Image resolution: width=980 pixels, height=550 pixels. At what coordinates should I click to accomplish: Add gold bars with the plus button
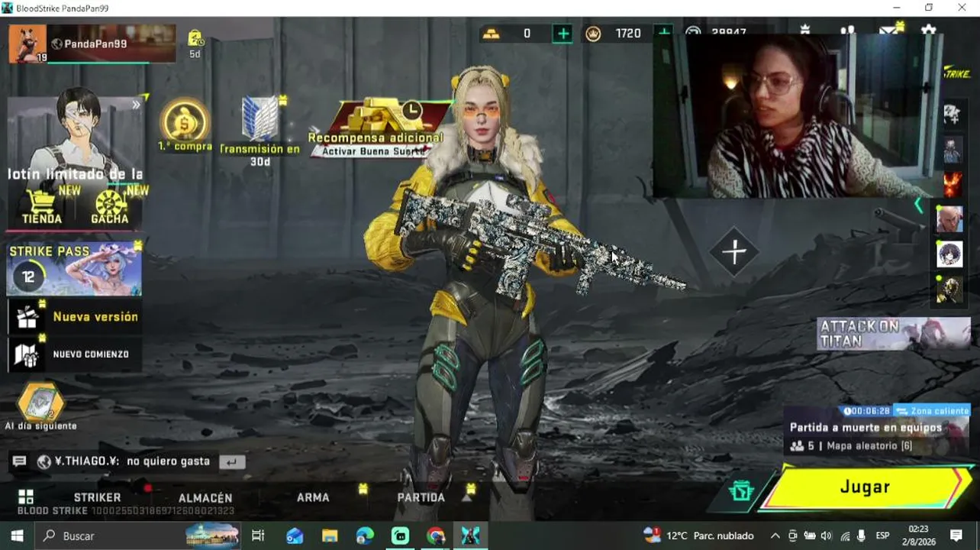click(563, 34)
